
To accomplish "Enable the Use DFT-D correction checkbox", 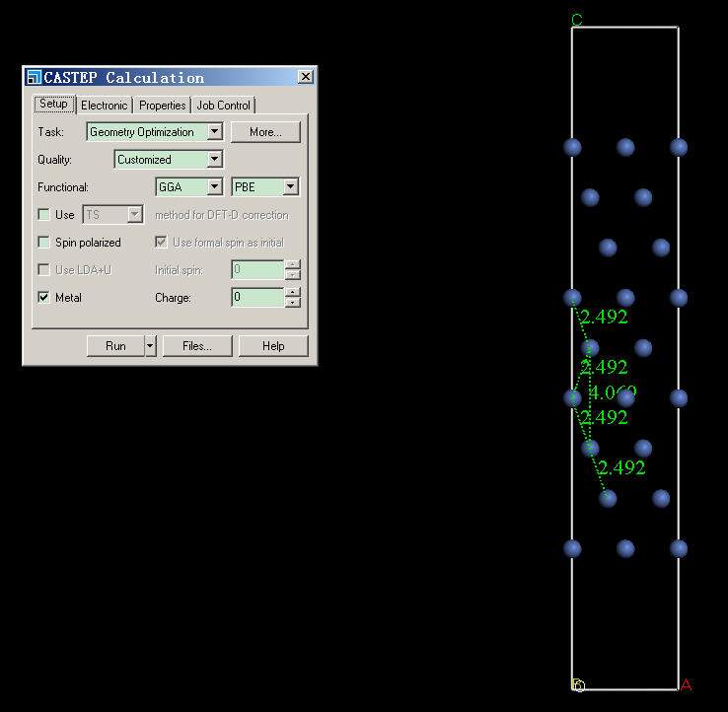I will click(x=43, y=214).
